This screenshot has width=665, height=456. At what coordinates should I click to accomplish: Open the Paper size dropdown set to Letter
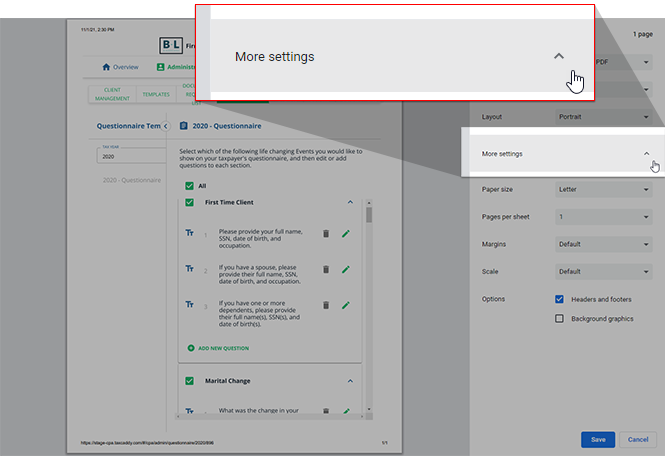point(604,189)
